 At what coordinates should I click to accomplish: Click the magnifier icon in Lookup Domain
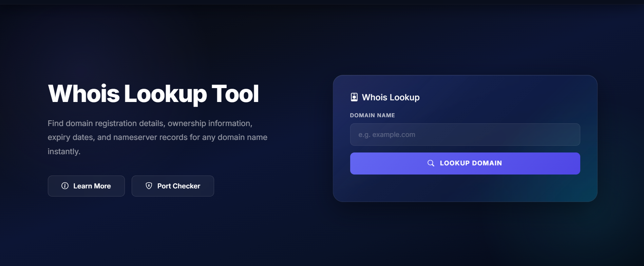[431, 163]
